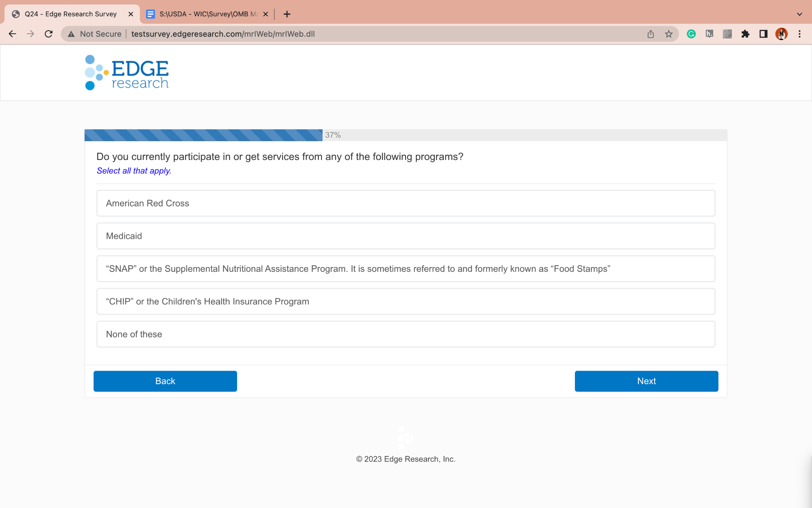Select the Medicaid option
The width and height of the screenshot is (812, 508).
point(406,236)
